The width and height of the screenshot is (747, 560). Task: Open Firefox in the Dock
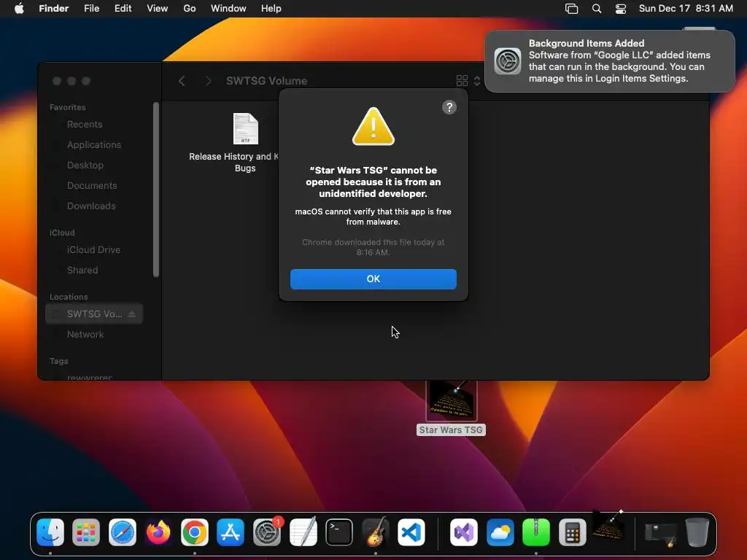pos(158,532)
